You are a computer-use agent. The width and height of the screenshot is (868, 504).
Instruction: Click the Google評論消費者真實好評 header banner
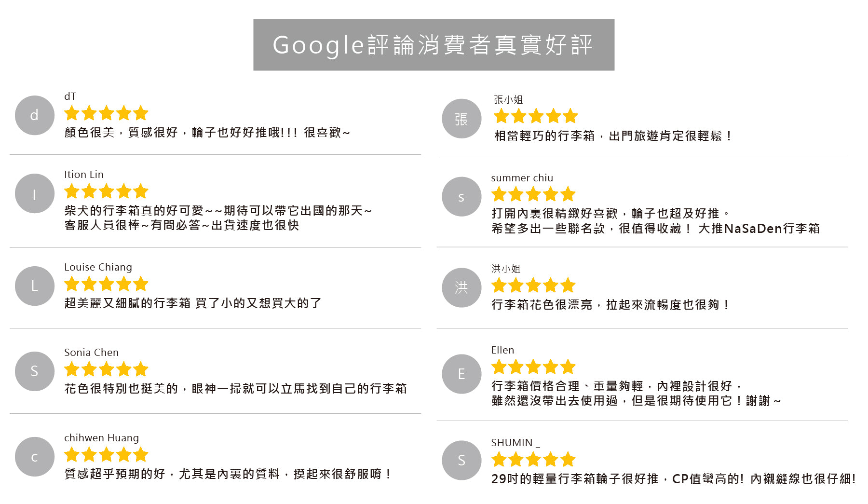434,45
